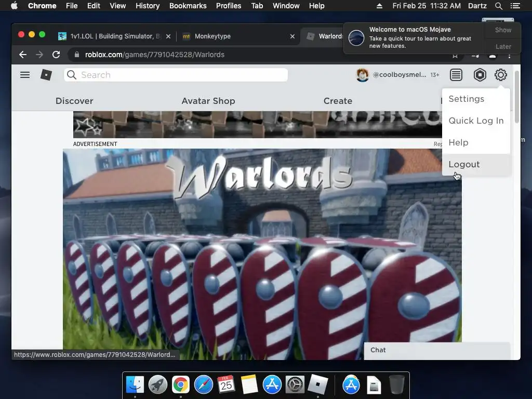
Task: Reload the page with the refresh icon
Action: (56, 54)
